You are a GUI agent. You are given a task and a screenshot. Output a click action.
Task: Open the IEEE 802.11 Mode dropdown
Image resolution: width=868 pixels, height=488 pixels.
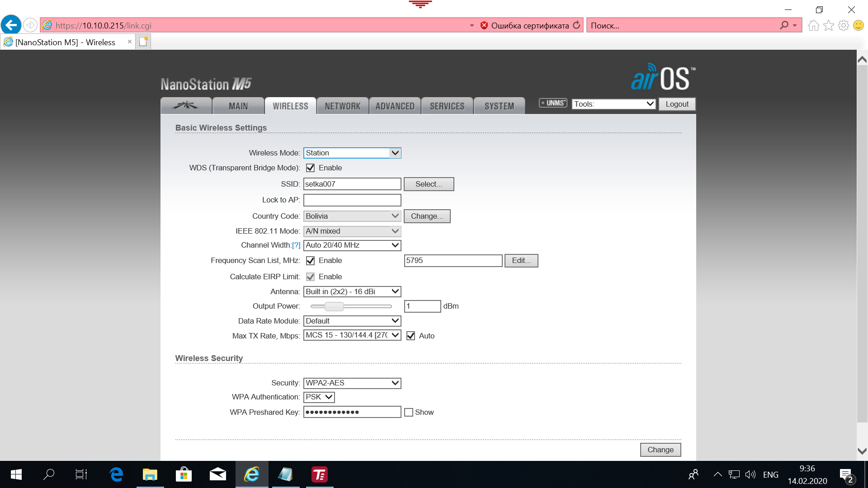coord(352,231)
